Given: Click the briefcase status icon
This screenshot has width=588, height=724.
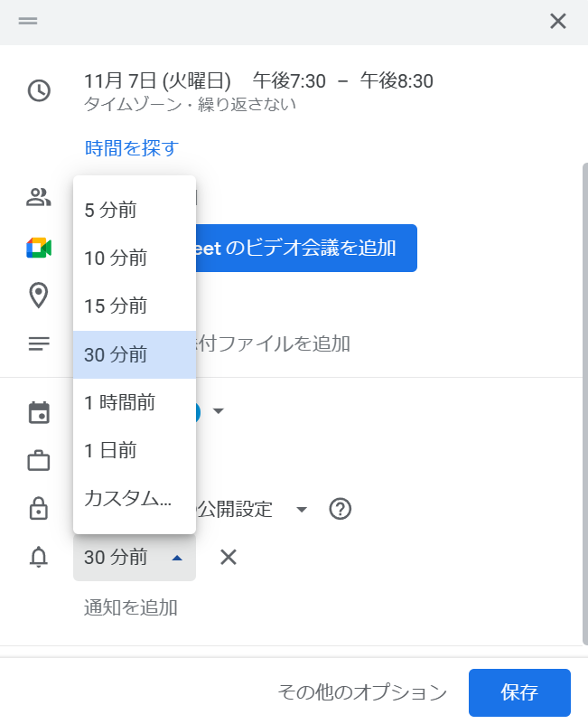Looking at the screenshot, I should (39, 461).
